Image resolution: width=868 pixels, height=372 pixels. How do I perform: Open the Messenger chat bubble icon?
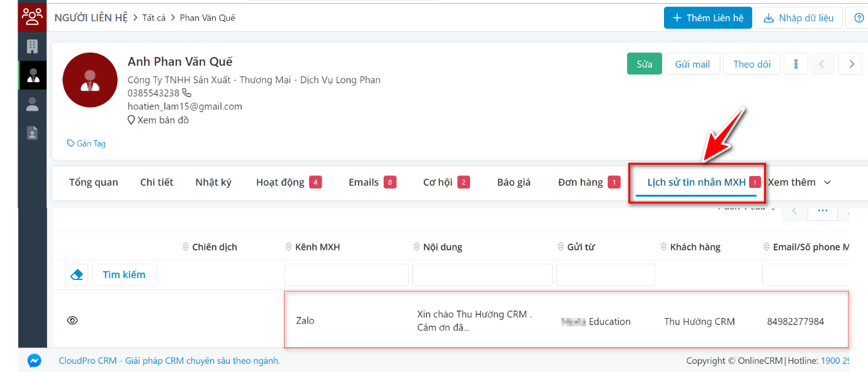pyautogui.click(x=34, y=361)
